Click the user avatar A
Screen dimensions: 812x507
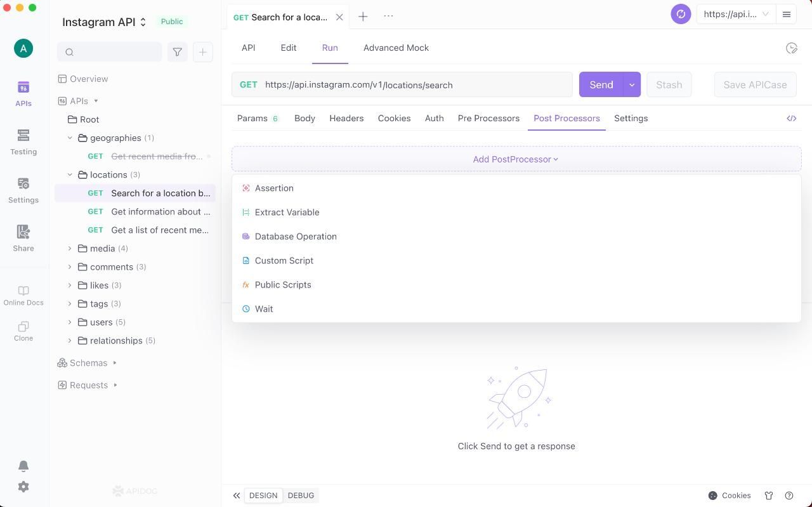pos(23,48)
